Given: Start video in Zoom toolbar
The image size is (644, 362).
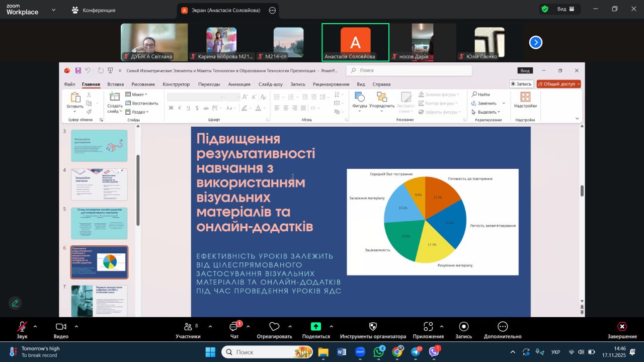Looking at the screenshot, I should tap(61, 327).
